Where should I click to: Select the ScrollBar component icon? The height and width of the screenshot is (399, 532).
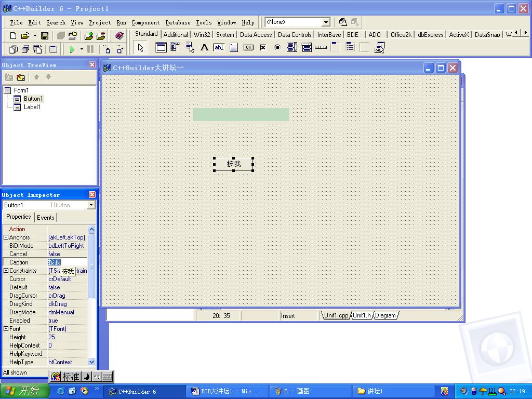321,47
